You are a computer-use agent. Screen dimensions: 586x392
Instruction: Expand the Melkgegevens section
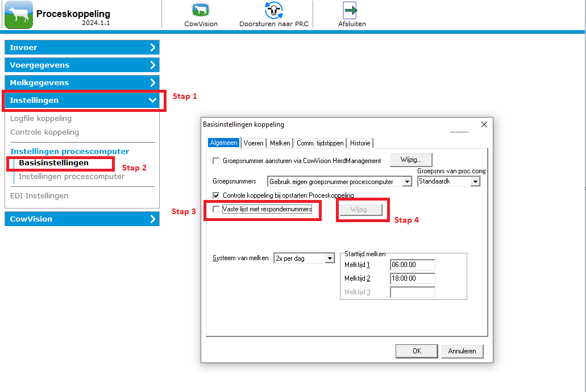[x=82, y=82]
